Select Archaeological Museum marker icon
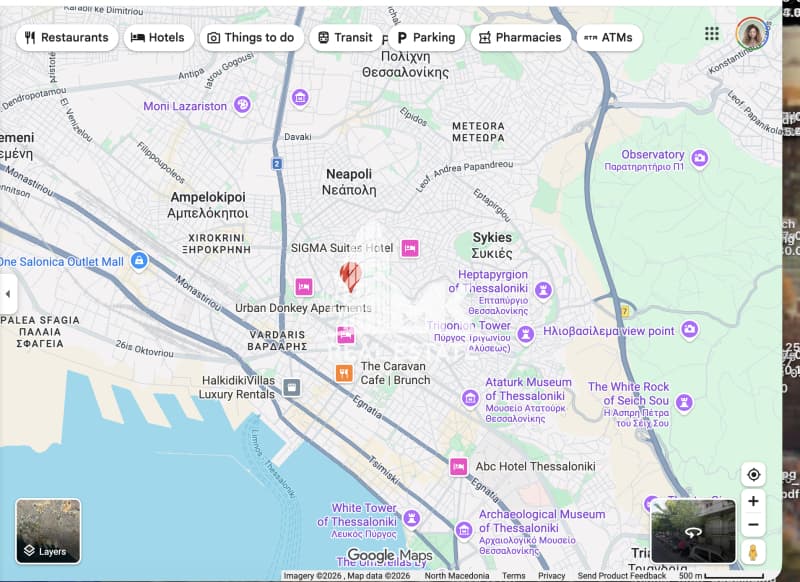The height and width of the screenshot is (582, 800). 464,530
